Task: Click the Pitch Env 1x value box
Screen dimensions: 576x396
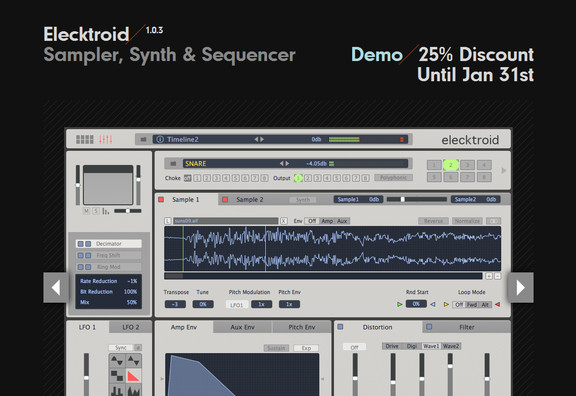Action: pos(289,304)
